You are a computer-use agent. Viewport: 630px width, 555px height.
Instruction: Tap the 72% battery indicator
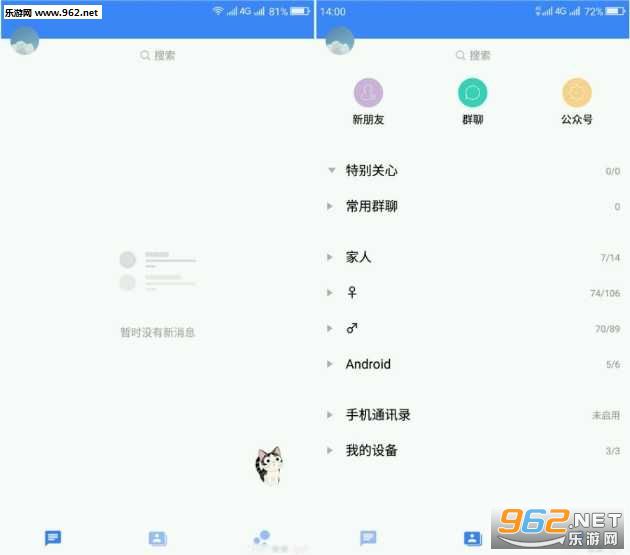coord(605,11)
